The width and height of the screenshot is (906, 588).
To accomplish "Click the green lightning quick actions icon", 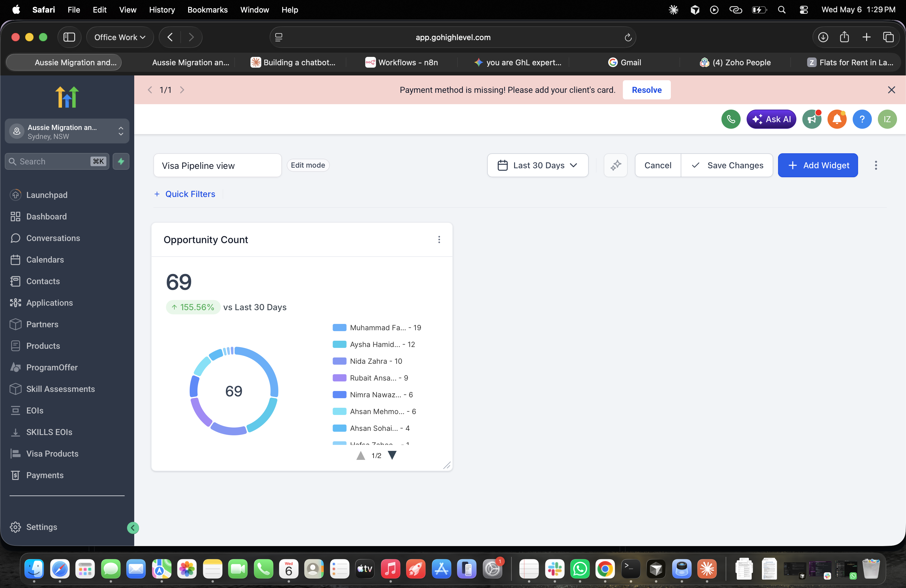I will [121, 161].
